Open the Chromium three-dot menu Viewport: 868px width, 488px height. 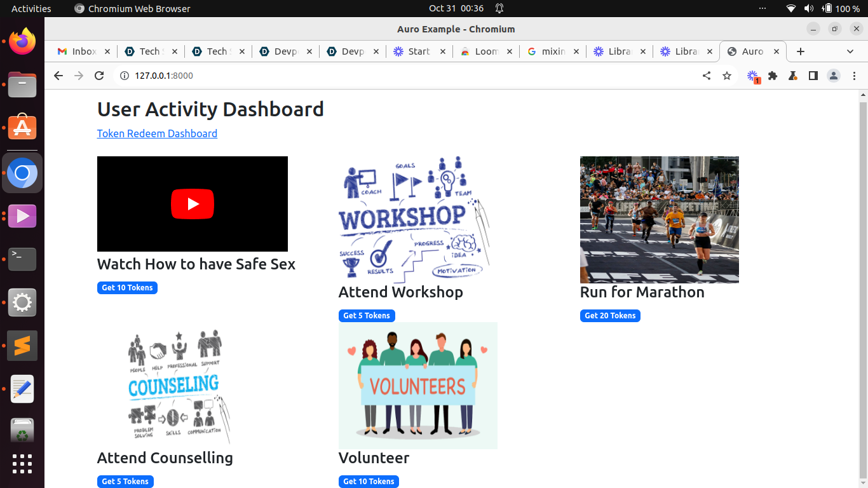854,76
